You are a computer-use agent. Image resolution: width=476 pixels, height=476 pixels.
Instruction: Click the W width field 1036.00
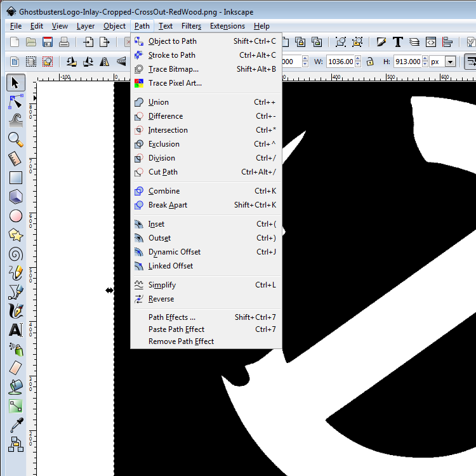tap(341, 62)
